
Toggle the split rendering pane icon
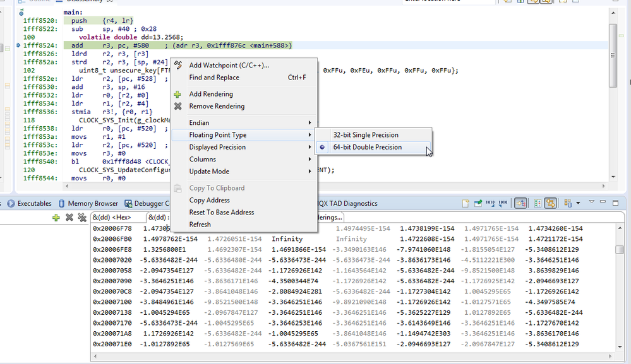coord(538,203)
